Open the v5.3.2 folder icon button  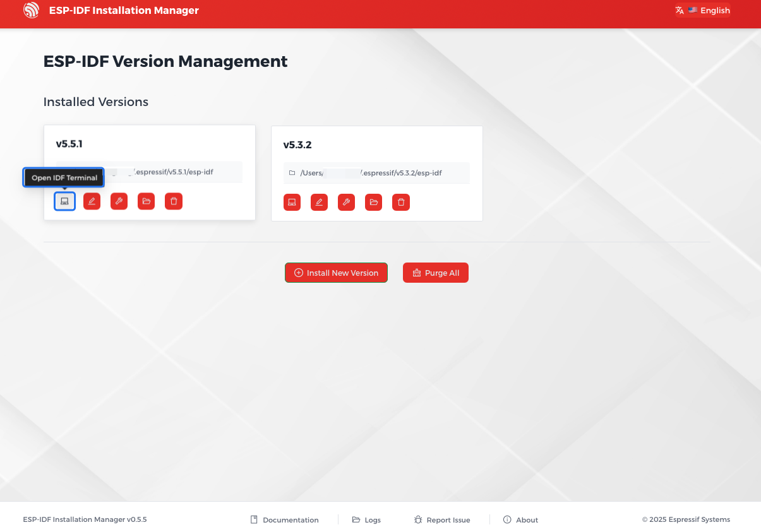coord(373,203)
